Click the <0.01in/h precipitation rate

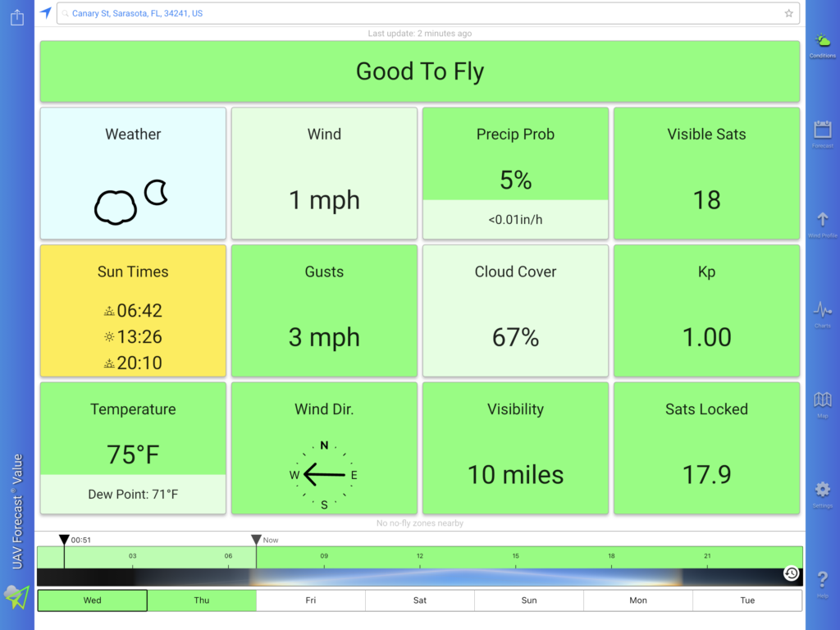click(x=515, y=220)
